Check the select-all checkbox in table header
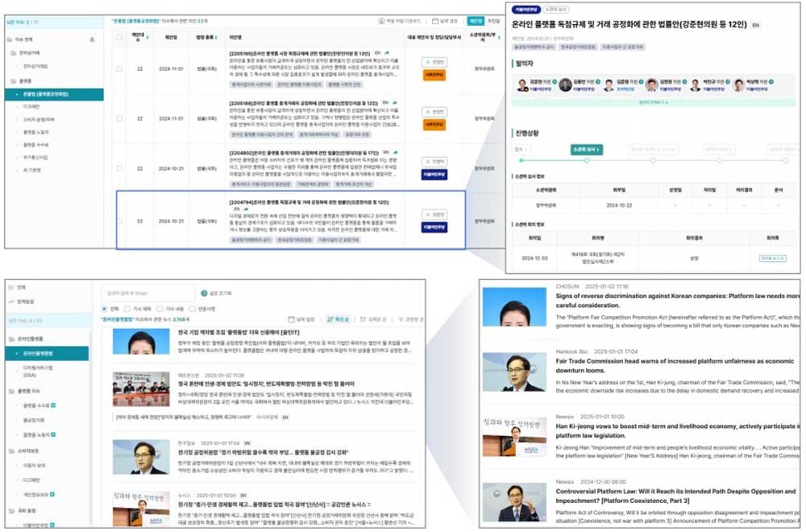 coord(119,36)
